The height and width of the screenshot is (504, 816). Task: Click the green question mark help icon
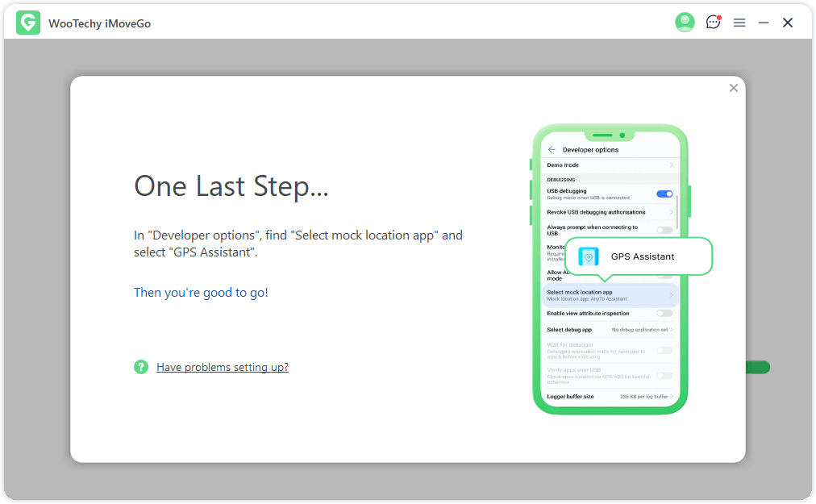pos(141,367)
